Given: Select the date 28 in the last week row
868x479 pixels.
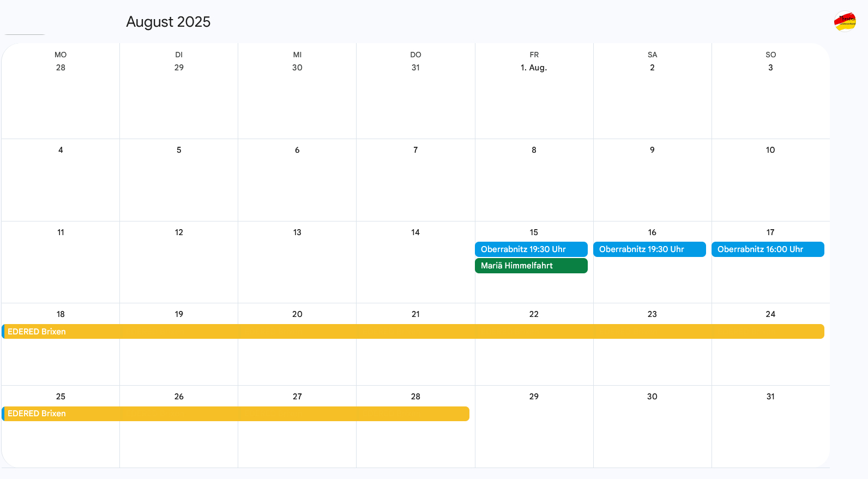Looking at the screenshot, I should click(415, 397).
